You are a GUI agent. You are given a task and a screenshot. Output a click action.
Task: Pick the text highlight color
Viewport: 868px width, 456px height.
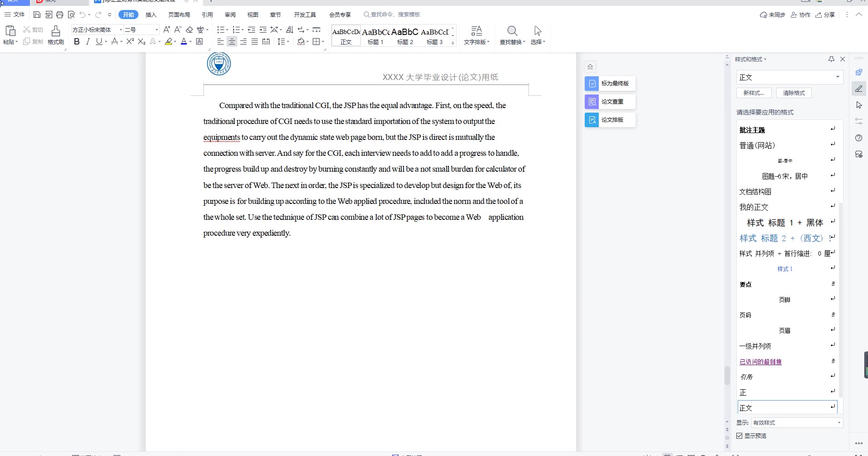tap(168, 41)
